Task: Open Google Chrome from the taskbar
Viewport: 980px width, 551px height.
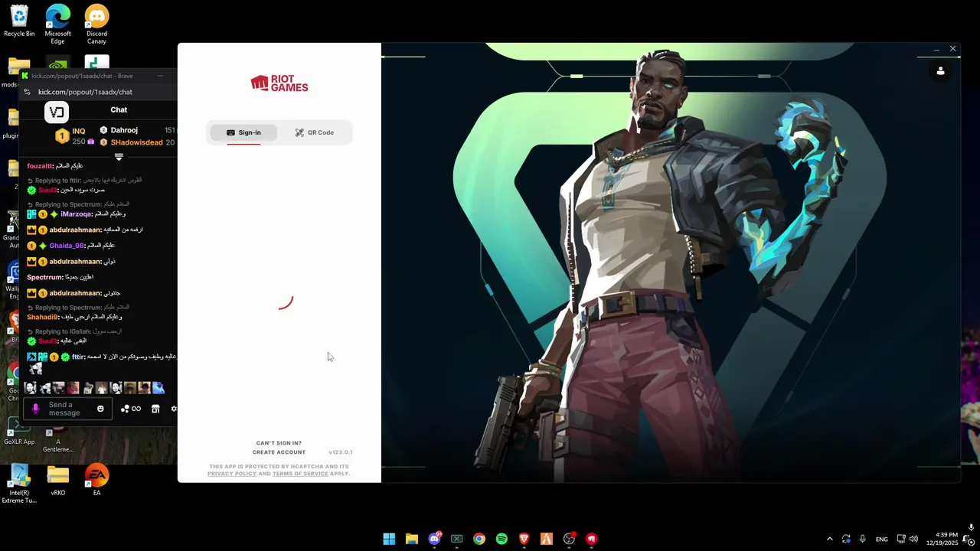Action: pyautogui.click(x=479, y=539)
